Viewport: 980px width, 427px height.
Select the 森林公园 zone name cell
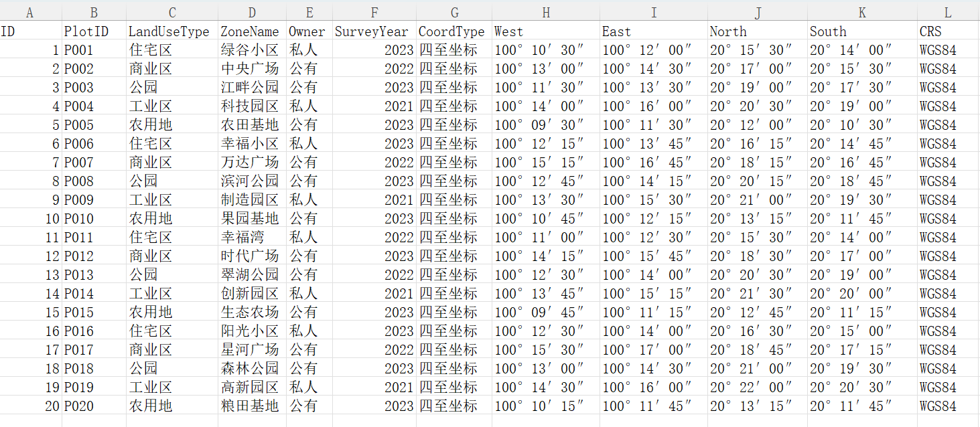tap(252, 368)
